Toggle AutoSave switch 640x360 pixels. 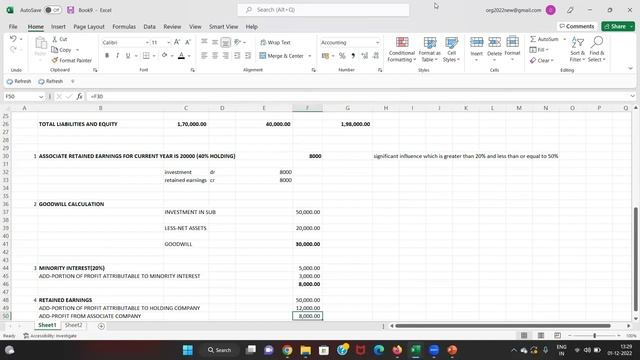tap(53, 10)
